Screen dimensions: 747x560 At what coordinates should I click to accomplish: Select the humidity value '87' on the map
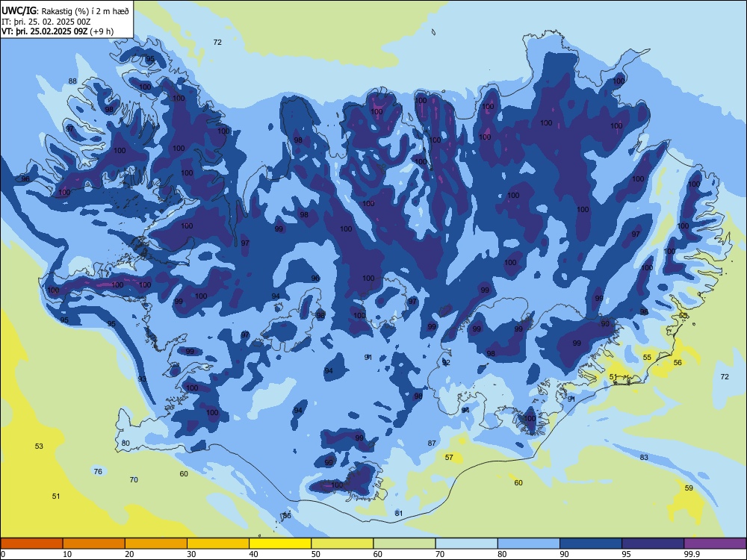tap(432, 443)
